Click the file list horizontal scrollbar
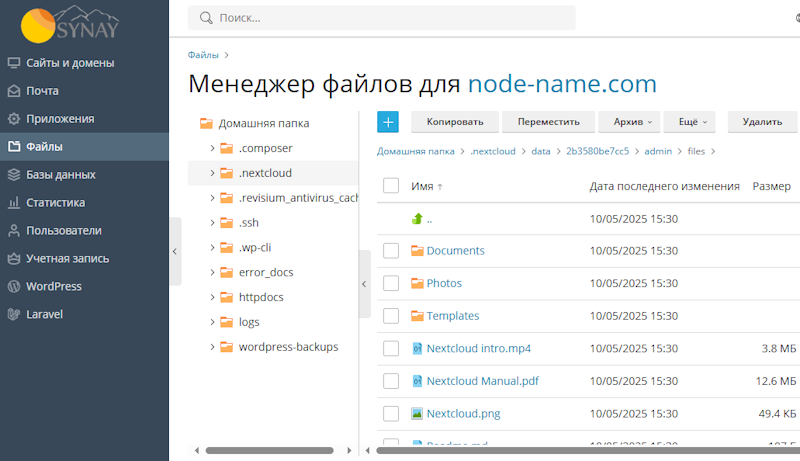 [588, 450]
